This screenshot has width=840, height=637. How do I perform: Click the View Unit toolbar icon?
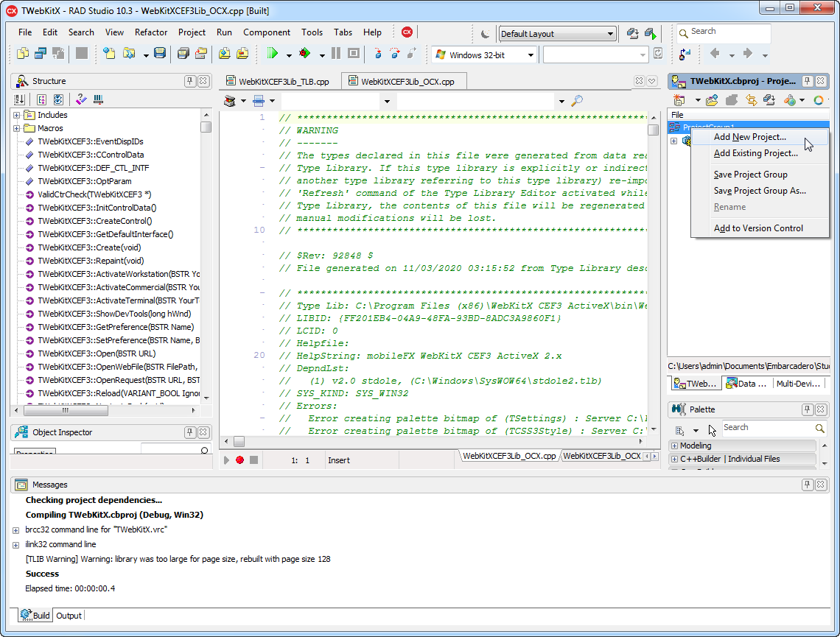[23, 54]
